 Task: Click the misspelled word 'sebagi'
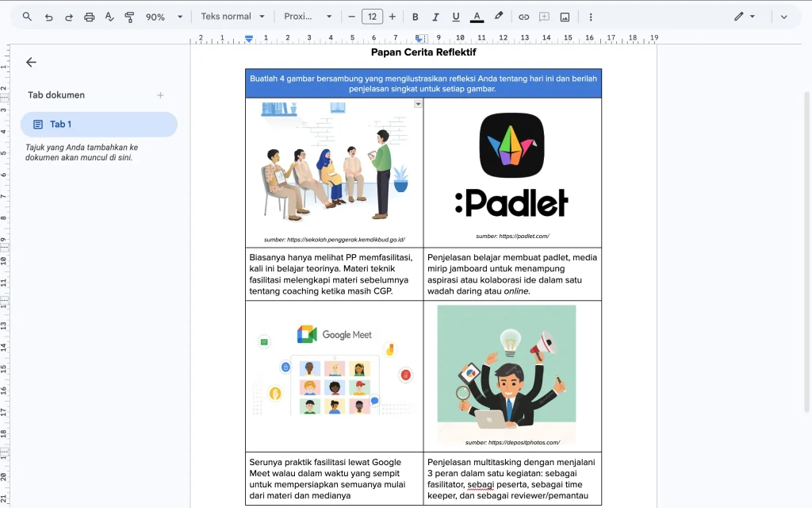(x=481, y=485)
